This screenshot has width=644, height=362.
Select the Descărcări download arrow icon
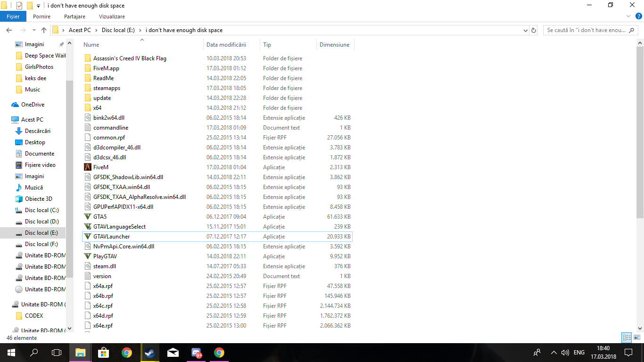pos(19,131)
